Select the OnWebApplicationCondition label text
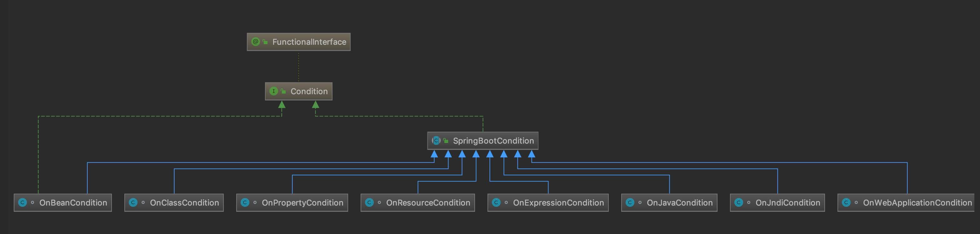 917,203
